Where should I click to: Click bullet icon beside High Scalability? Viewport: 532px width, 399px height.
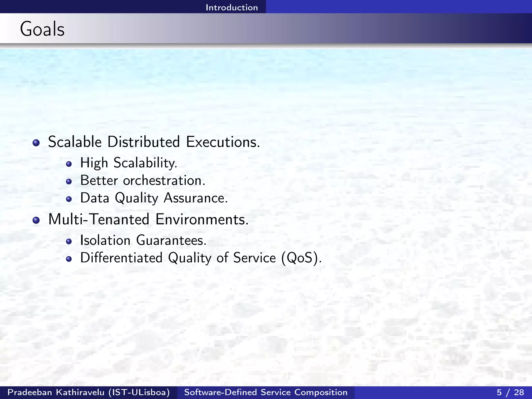pos(69,164)
